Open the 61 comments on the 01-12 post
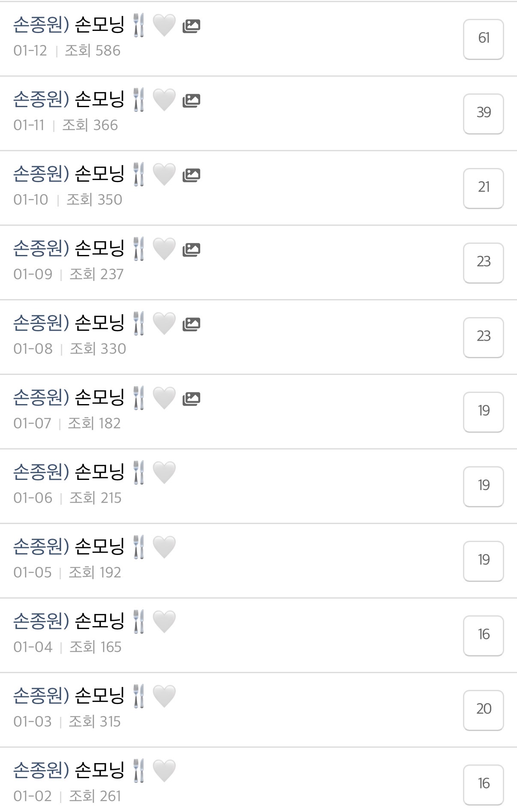This screenshot has width=517, height=812. coord(483,39)
